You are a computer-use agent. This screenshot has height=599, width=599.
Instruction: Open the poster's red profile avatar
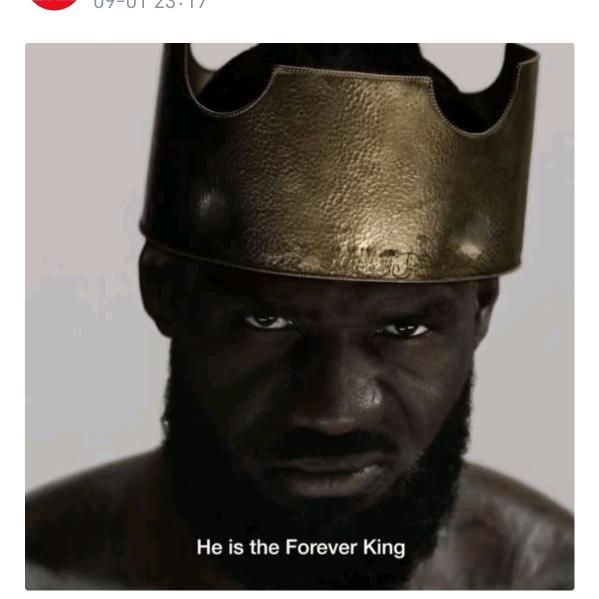point(54,4)
